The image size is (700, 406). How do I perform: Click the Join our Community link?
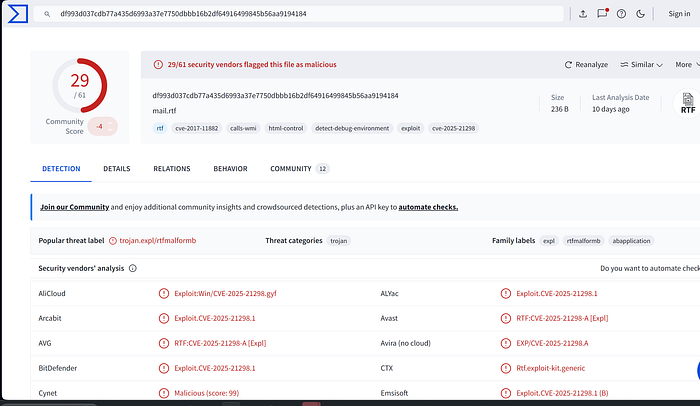75,207
